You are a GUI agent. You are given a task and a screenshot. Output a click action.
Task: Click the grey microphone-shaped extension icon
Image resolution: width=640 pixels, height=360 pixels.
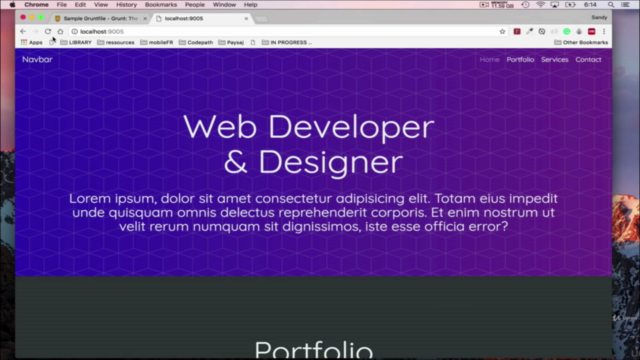coord(579,31)
